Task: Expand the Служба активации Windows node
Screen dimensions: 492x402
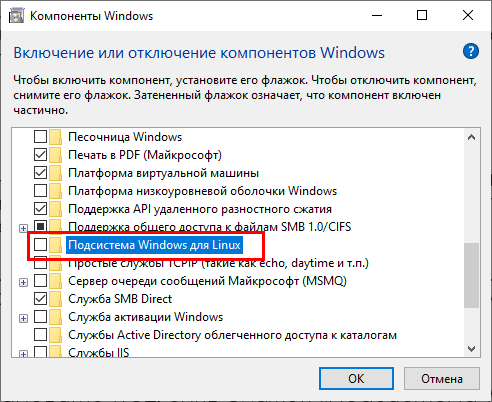Action: (23, 319)
